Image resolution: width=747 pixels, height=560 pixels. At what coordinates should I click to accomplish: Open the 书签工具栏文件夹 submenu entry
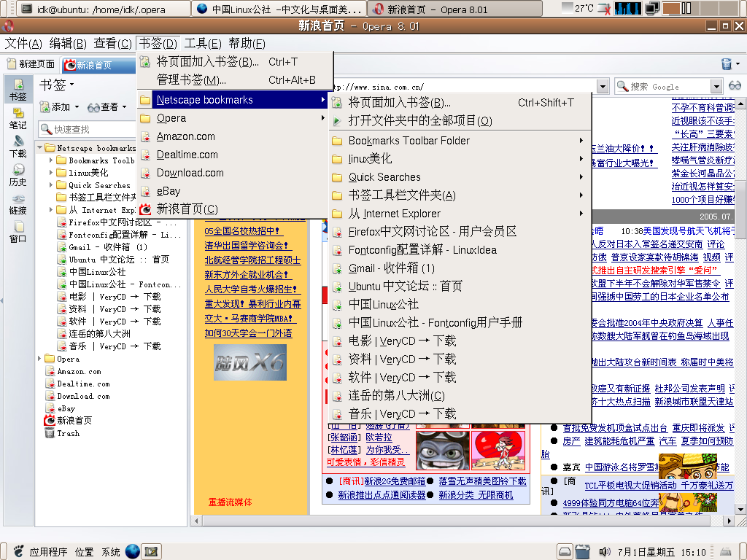460,195
